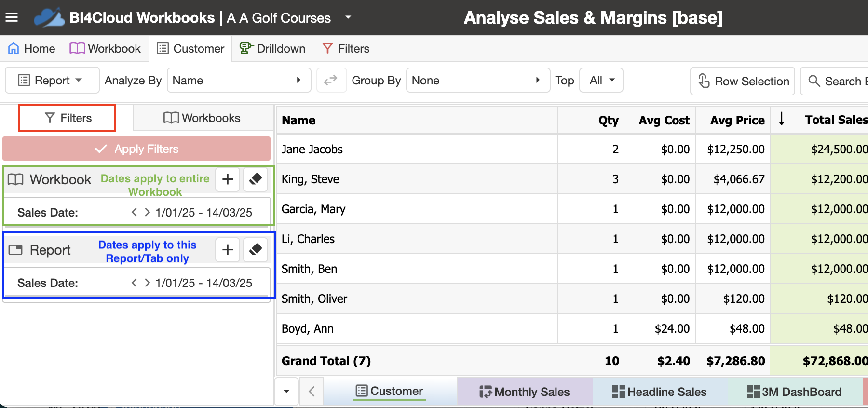Click the $4,066.67 Avg Price cell
The width and height of the screenshot is (868, 408).
tap(732, 179)
